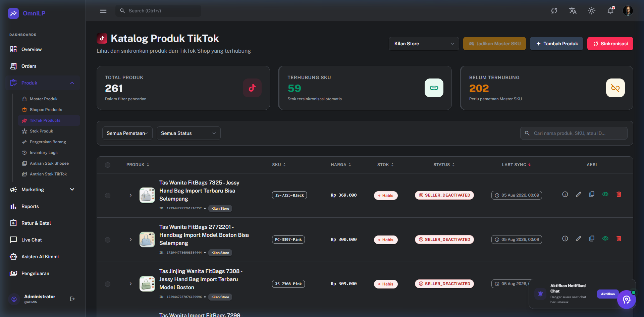Duplicate the Tas Wanita FitBags 2772201 product
Image resolution: width=644 pixels, height=317 pixels.
click(592, 239)
